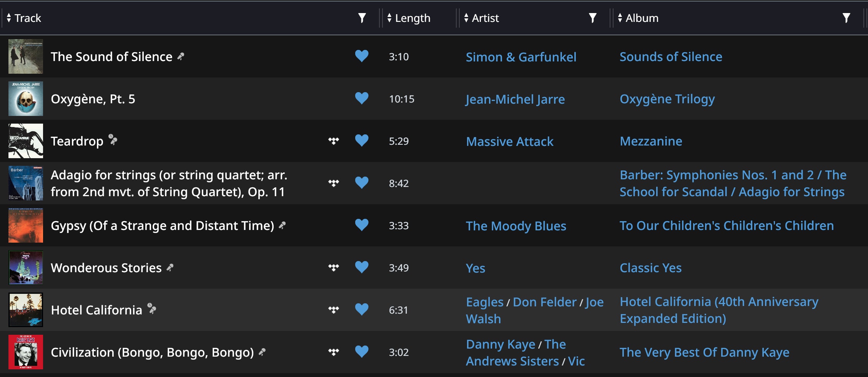Screen dimensions: 868x377
Task: Open the Massive Attack artist link
Action: tap(509, 141)
